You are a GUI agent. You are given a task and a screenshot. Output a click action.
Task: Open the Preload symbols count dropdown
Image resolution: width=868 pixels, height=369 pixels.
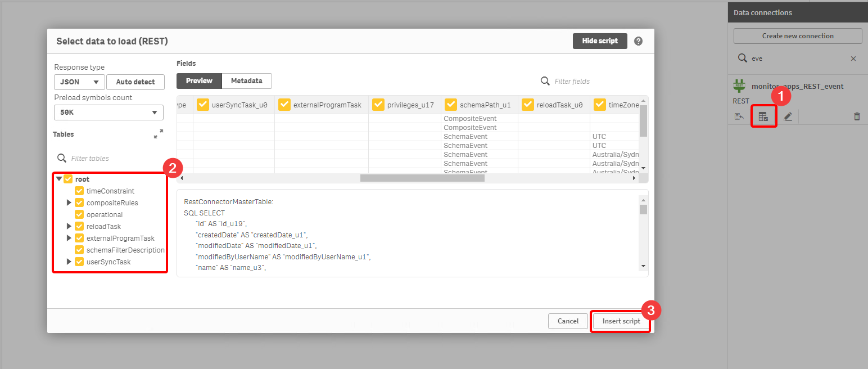[x=108, y=112]
